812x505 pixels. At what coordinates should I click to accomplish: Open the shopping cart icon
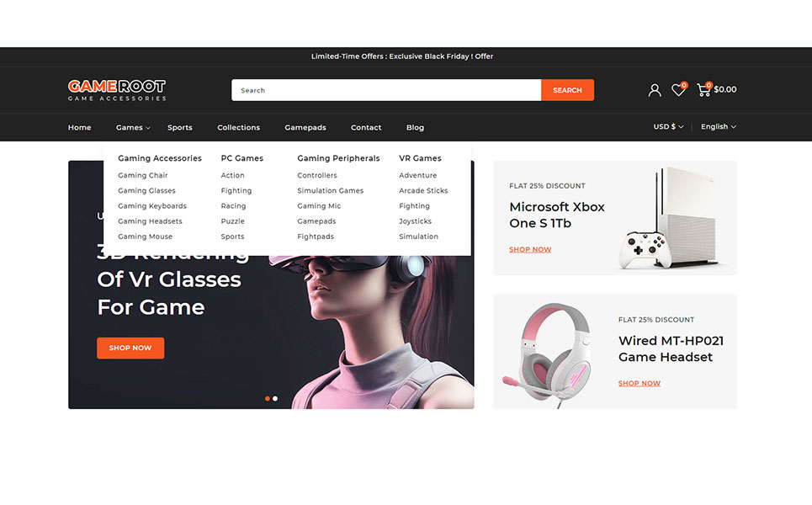click(x=703, y=89)
